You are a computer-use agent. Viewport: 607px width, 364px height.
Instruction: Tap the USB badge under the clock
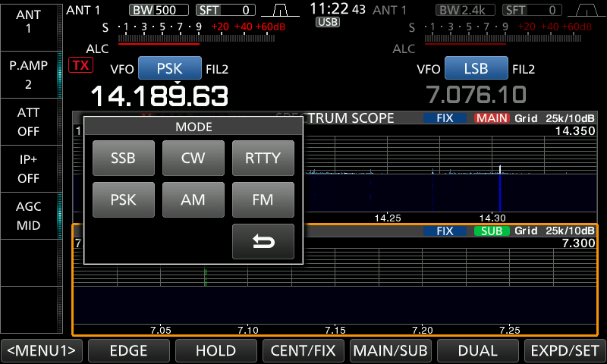[328, 23]
